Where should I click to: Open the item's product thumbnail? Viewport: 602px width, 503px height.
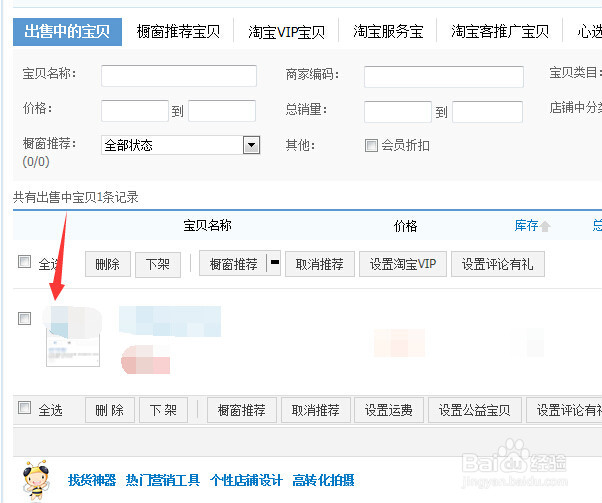[73, 336]
